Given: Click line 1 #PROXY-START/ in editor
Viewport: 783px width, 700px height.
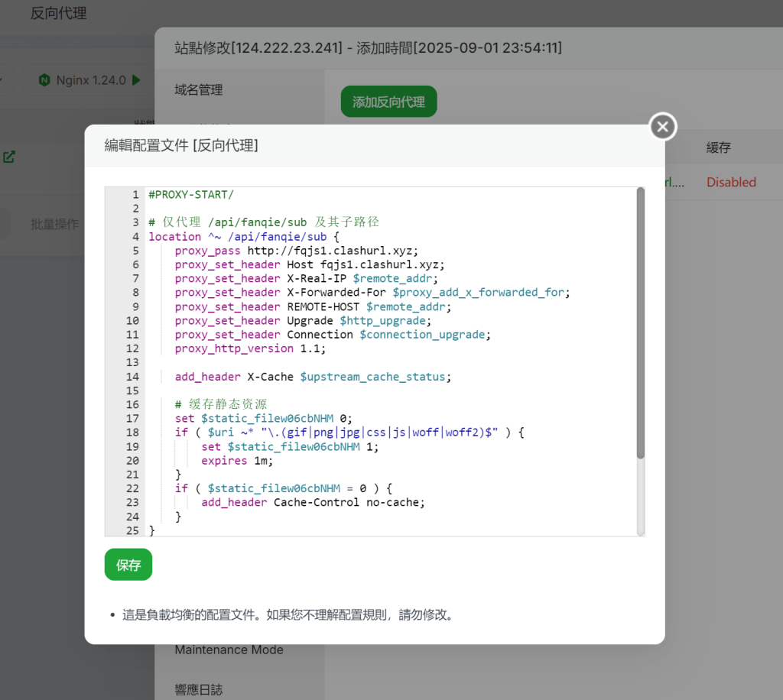Looking at the screenshot, I should click(190, 195).
